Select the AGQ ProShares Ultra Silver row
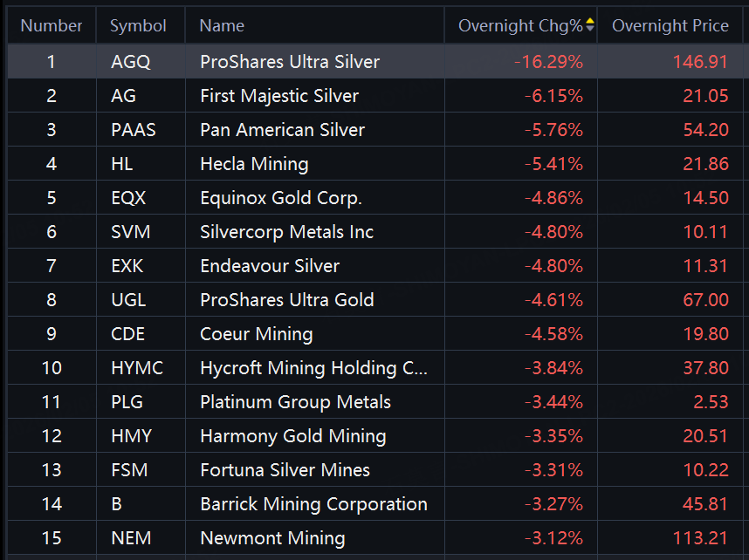 click(x=290, y=62)
